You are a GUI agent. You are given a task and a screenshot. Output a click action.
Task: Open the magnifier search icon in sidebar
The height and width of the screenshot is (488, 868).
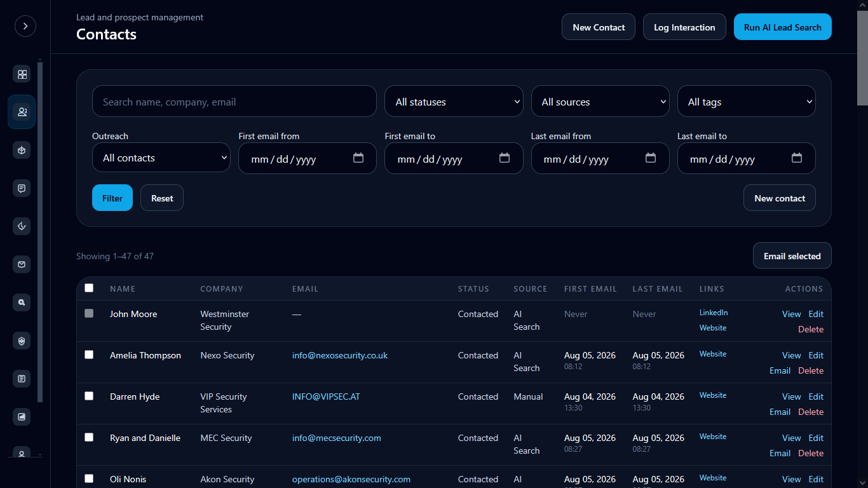tap(22, 303)
